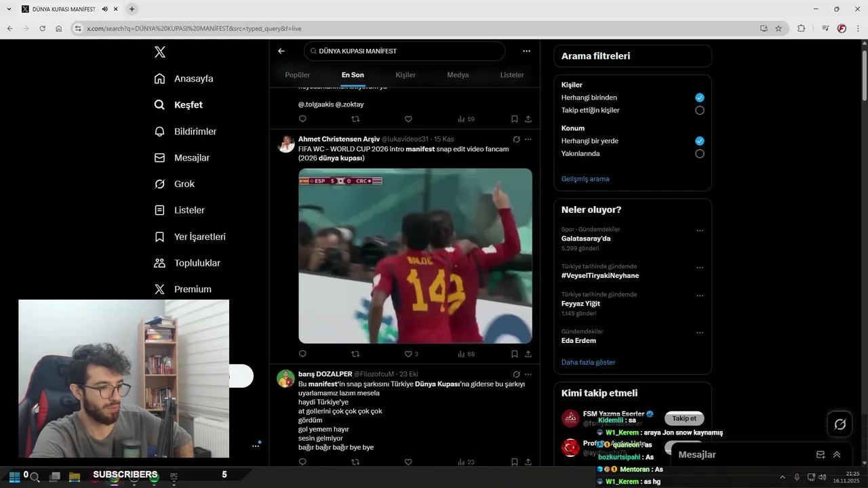
Task: Open Mesajlar in sidebar
Action: 182,158
